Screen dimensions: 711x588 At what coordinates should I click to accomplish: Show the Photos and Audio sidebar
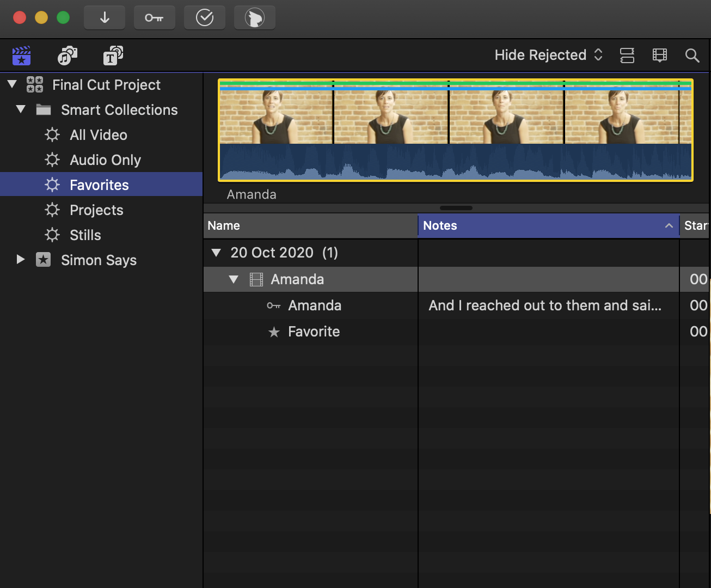pyautogui.click(x=68, y=56)
